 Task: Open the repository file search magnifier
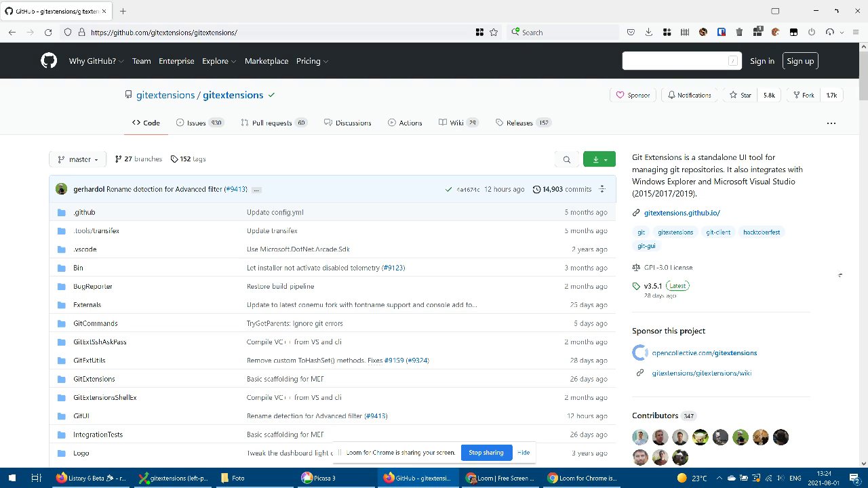[x=566, y=159]
